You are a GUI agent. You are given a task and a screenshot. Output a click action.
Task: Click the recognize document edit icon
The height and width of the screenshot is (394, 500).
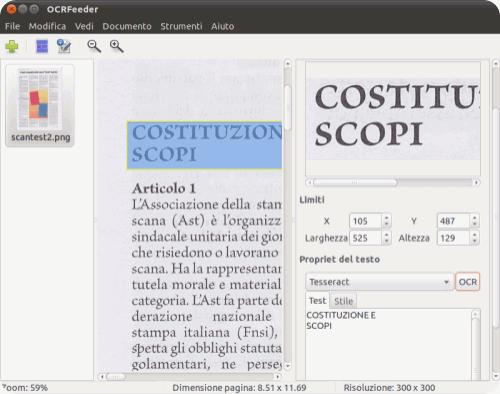(x=64, y=46)
